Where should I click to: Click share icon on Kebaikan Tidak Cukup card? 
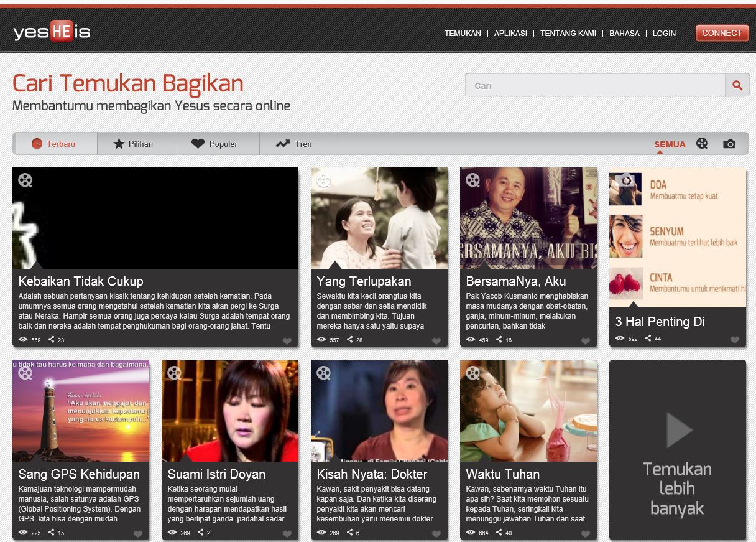point(52,340)
